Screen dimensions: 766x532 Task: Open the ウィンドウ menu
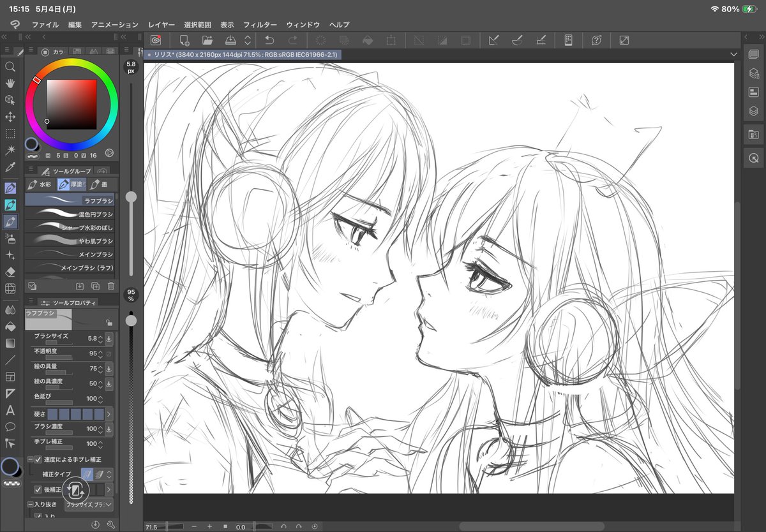[x=303, y=24]
